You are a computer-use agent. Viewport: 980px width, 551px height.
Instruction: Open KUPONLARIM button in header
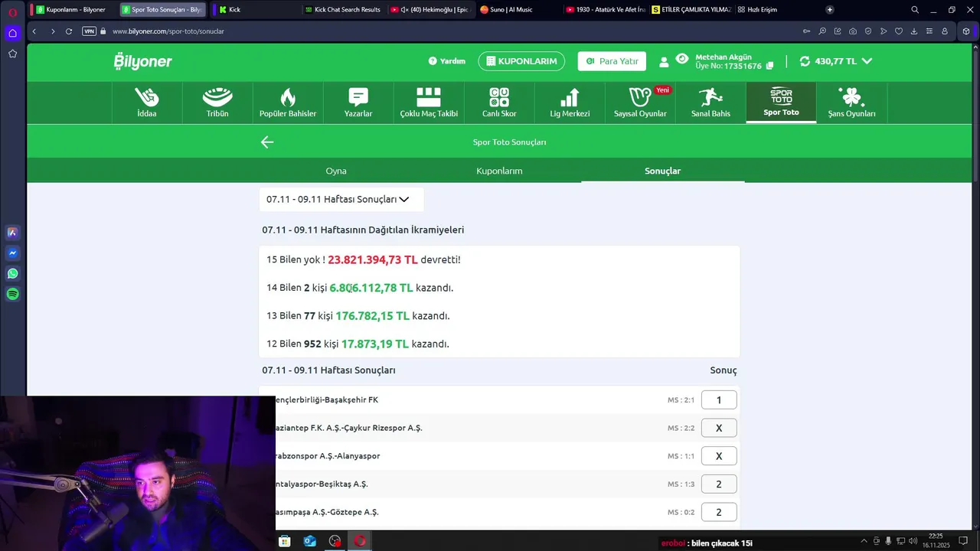(521, 61)
